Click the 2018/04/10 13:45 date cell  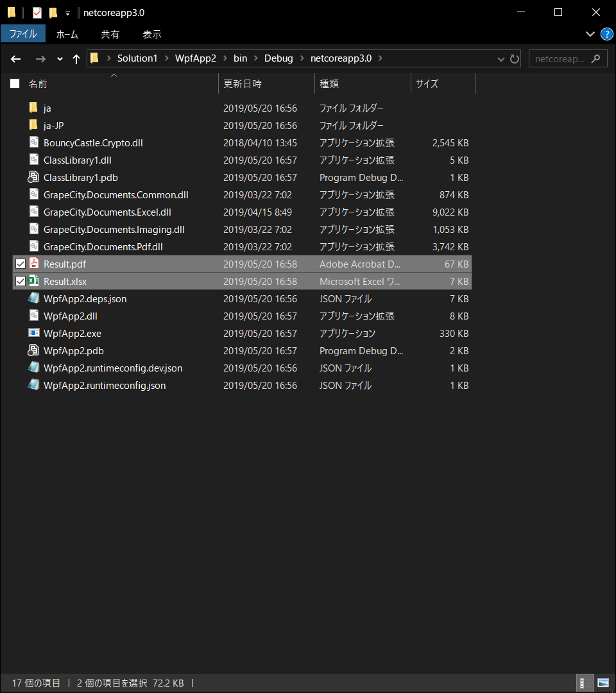point(261,142)
